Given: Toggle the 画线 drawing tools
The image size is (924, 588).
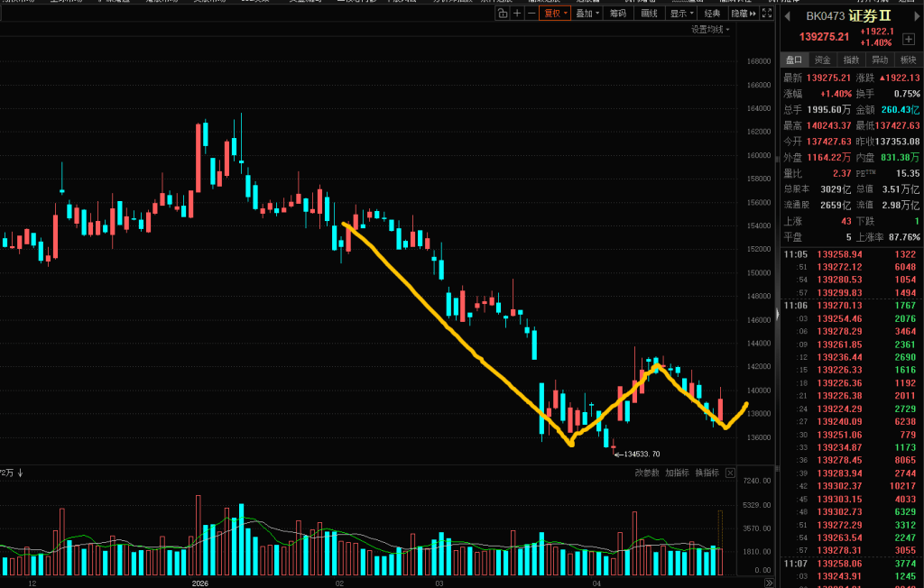Looking at the screenshot, I should pos(649,14).
